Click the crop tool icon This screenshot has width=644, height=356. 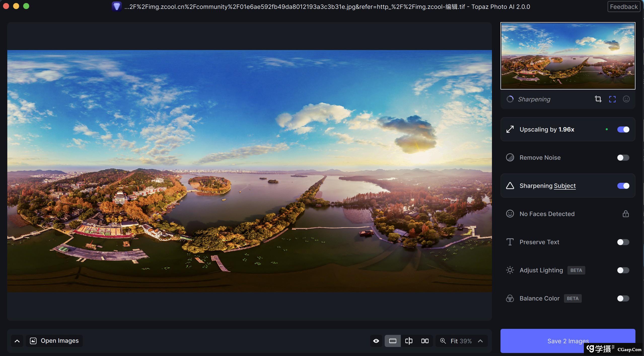click(598, 99)
